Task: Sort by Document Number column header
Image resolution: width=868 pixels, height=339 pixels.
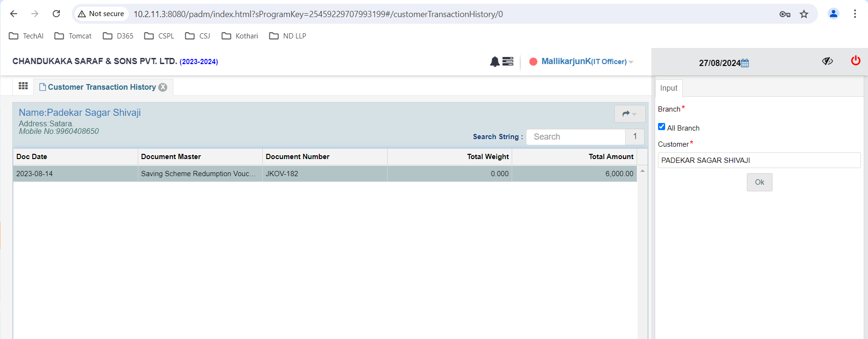Action: [325, 157]
